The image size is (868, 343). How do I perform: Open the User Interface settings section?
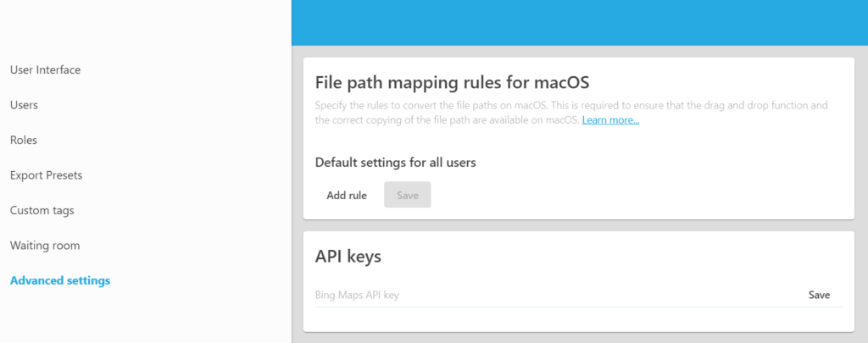point(45,69)
